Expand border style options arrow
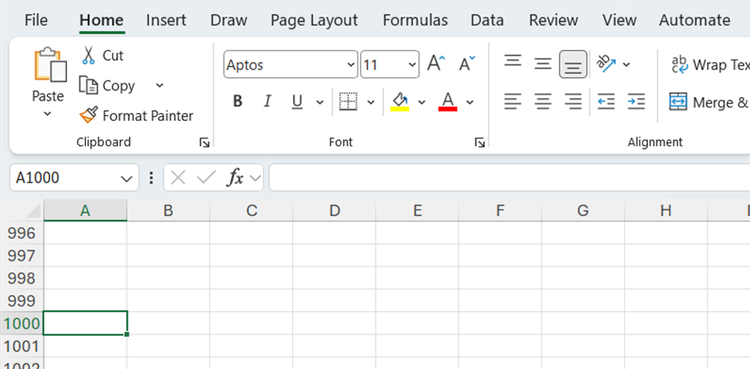Image resolution: width=750 pixels, height=369 pixels. (x=371, y=102)
